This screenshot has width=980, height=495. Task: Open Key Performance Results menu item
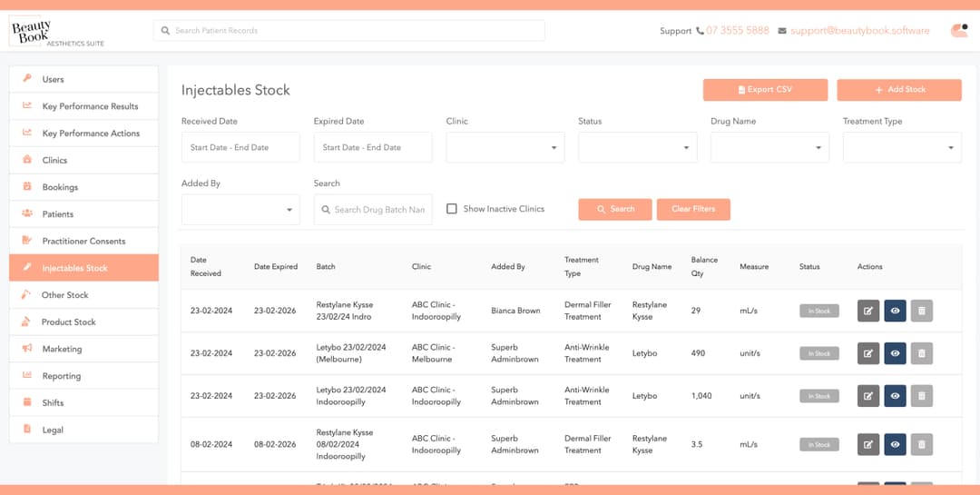tap(90, 106)
